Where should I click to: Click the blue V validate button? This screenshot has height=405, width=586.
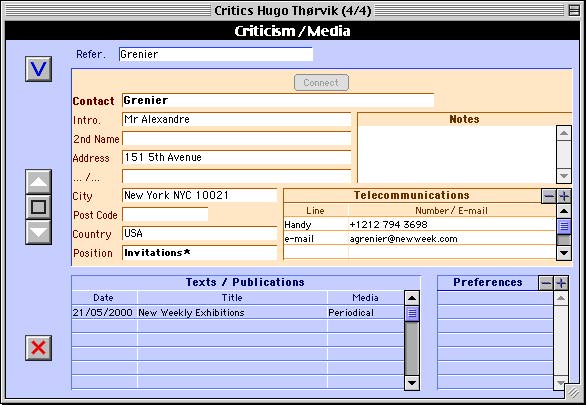pyautogui.click(x=38, y=69)
